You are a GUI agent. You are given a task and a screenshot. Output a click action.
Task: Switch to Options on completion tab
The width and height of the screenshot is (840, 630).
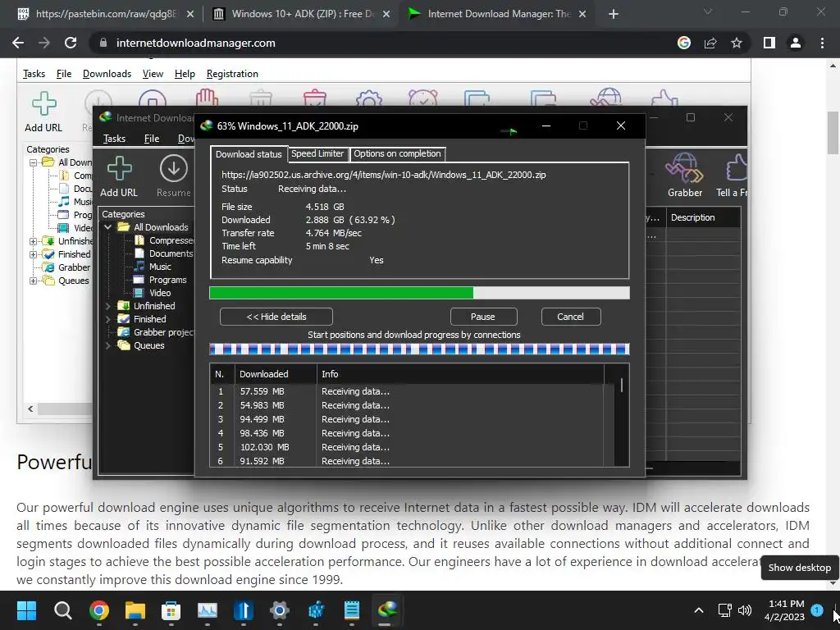tap(398, 153)
